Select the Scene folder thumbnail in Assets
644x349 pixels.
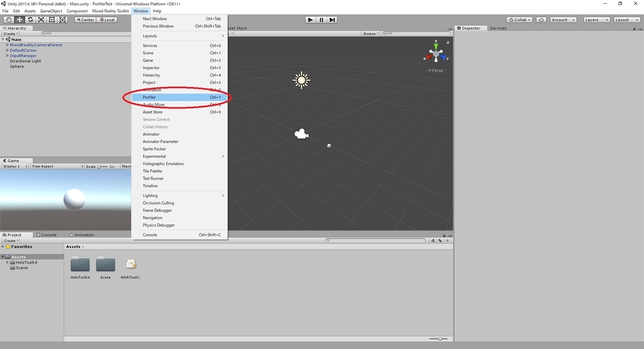[106, 265]
